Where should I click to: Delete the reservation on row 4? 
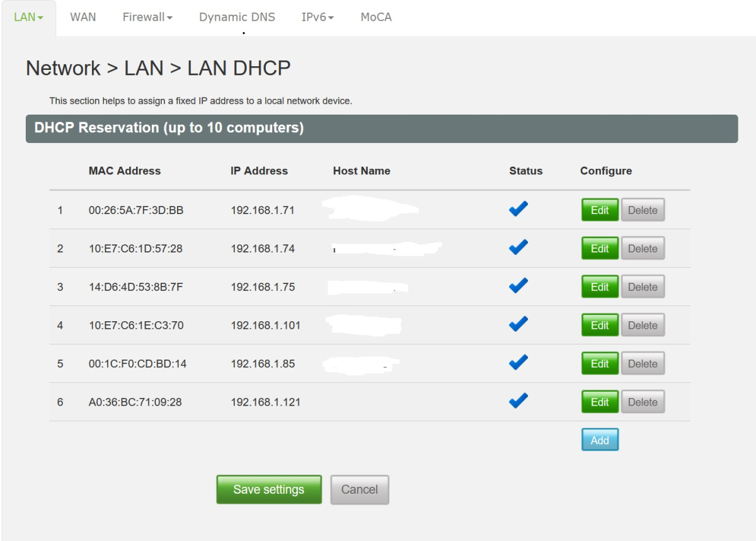click(x=643, y=324)
